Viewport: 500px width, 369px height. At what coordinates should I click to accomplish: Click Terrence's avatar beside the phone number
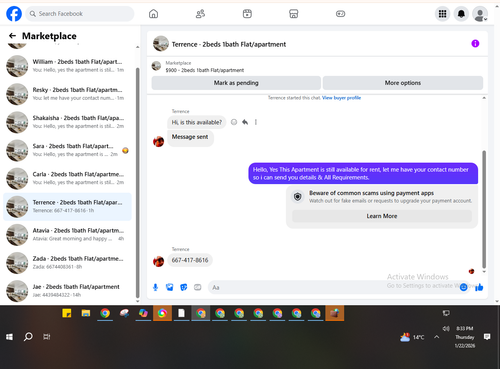click(158, 261)
